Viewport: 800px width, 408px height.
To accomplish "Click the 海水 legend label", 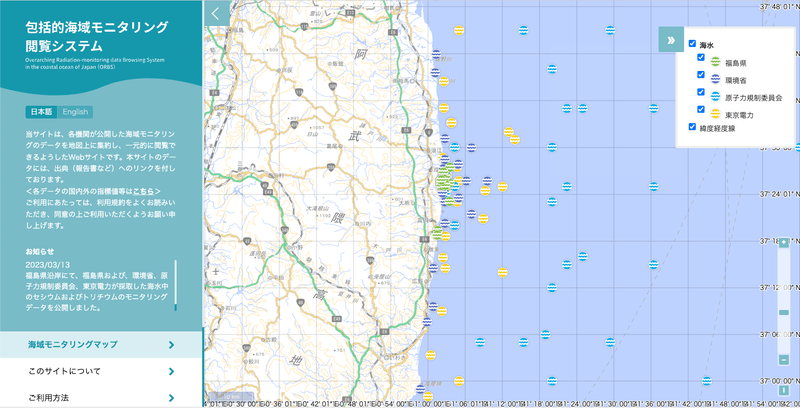I will pos(707,45).
